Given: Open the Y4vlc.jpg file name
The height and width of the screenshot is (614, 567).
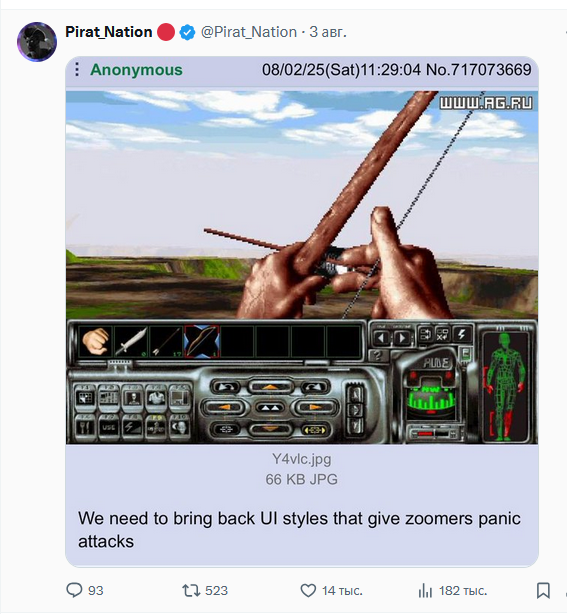Looking at the screenshot, I should 302,459.
